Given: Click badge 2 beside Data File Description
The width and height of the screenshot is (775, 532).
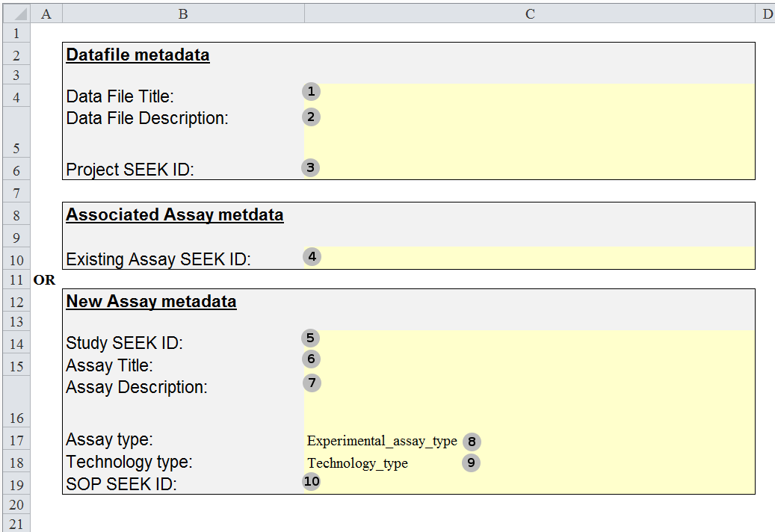Looking at the screenshot, I should tap(311, 117).
